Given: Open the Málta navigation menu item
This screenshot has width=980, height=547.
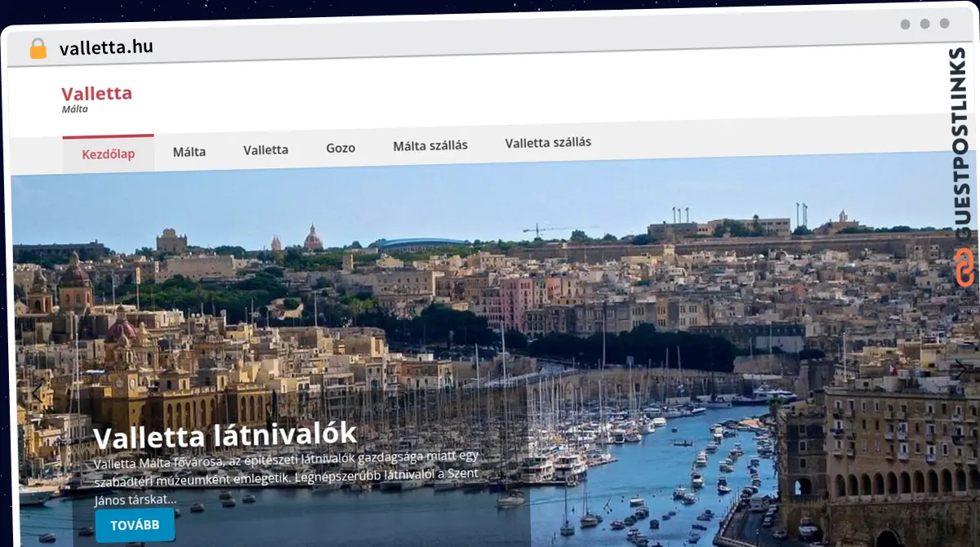Looking at the screenshot, I should [x=189, y=150].
